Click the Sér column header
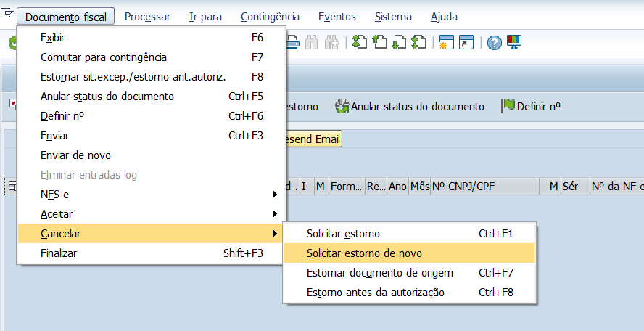 click(x=575, y=187)
